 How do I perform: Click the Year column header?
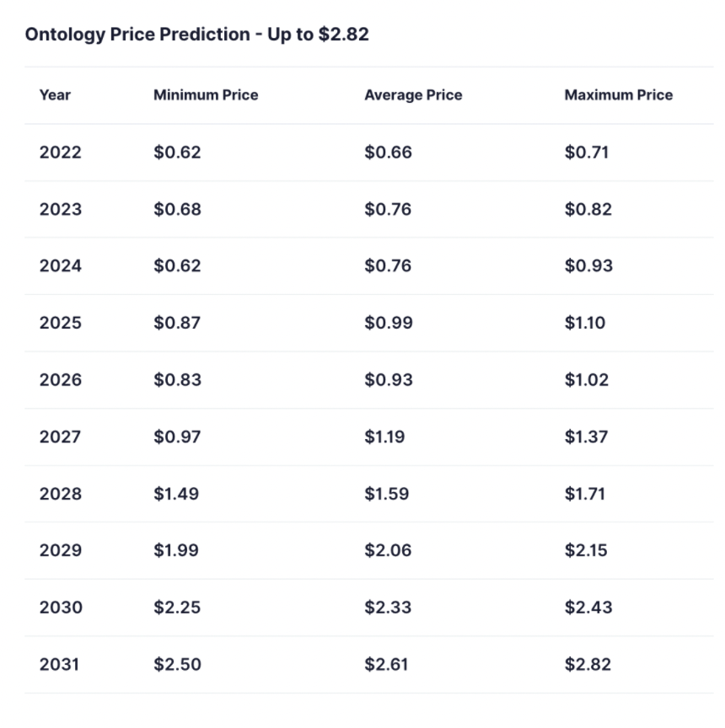point(55,95)
